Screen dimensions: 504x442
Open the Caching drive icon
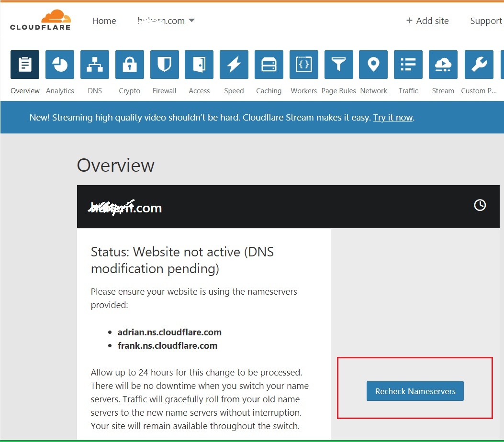[x=269, y=65]
